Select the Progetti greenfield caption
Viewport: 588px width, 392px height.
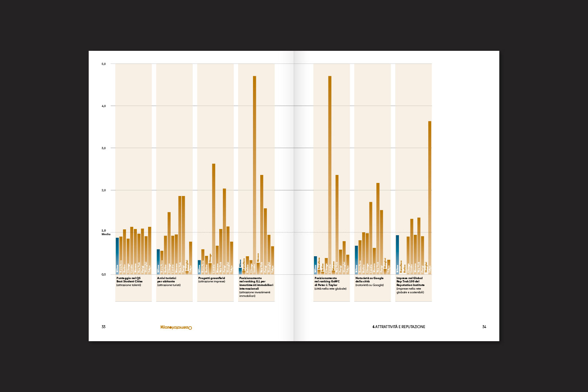click(x=212, y=280)
